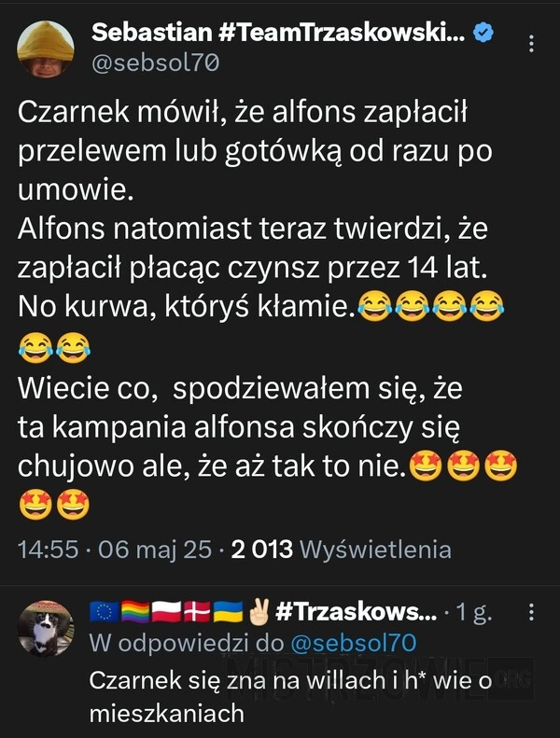Open the reply author's cat avatar
This screenshot has width=560, height=738.
click(x=46, y=628)
